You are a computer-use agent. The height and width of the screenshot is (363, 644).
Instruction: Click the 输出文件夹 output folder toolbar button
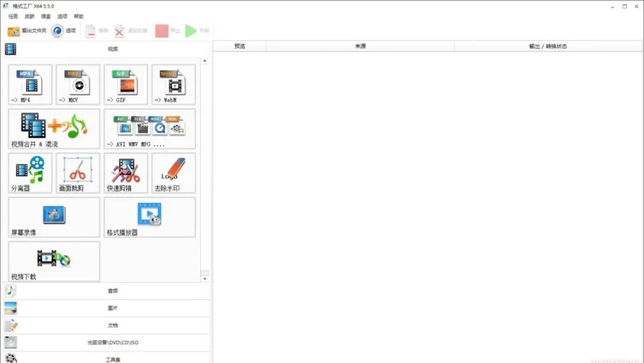point(27,31)
